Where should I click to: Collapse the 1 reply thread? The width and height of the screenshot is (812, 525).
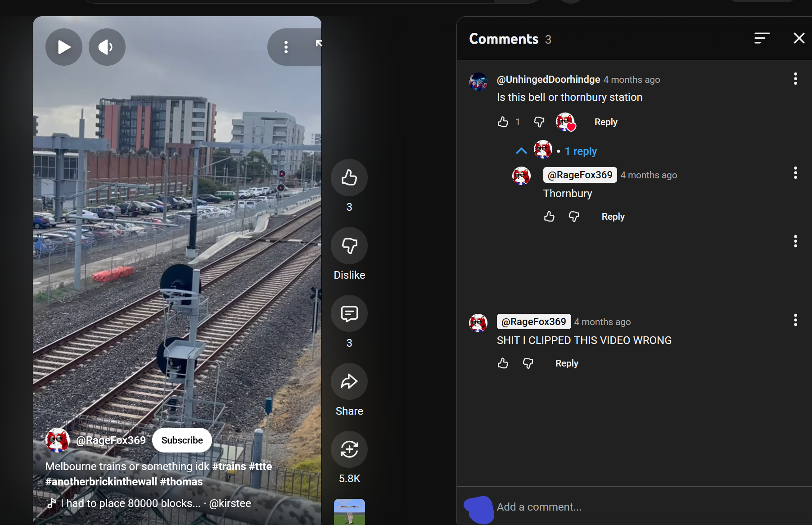pyautogui.click(x=521, y=151)
